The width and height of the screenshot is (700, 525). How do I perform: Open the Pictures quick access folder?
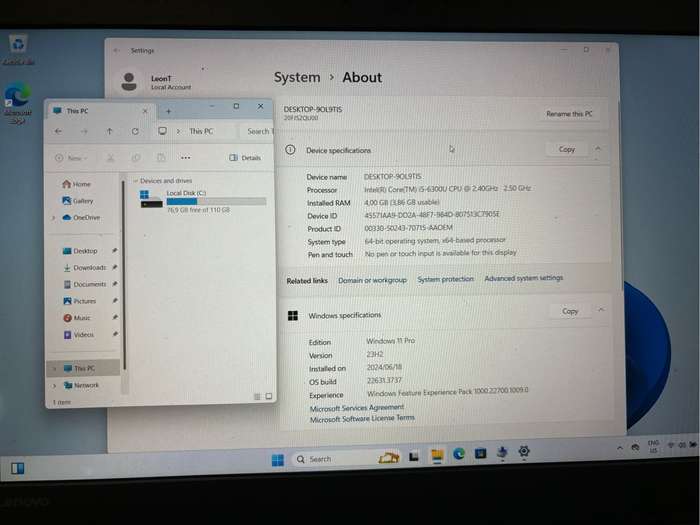(x=80, y=301)
